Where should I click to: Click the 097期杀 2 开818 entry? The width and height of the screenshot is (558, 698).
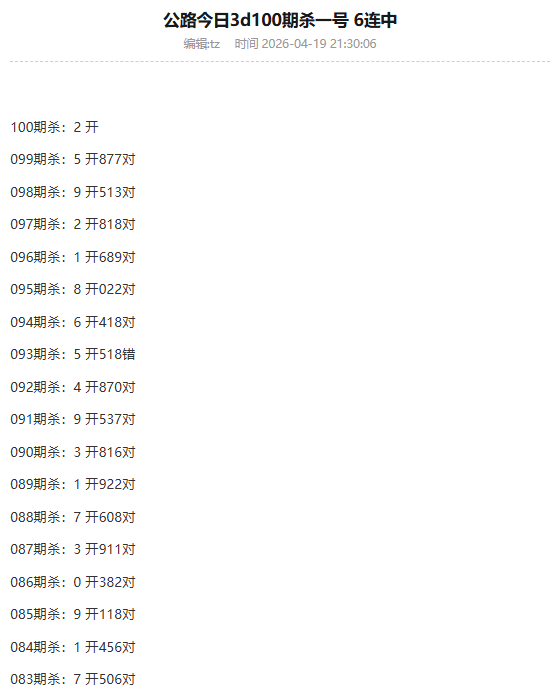(x=73, y=224)
